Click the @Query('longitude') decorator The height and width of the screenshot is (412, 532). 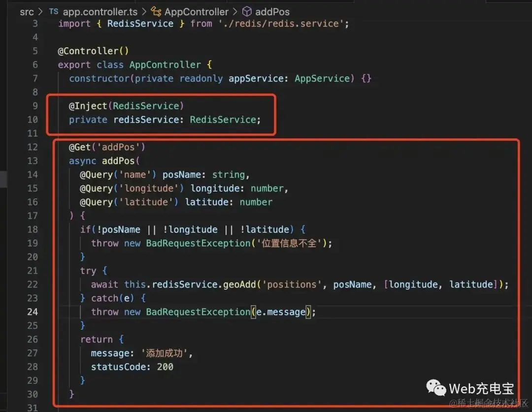(132, 188)
